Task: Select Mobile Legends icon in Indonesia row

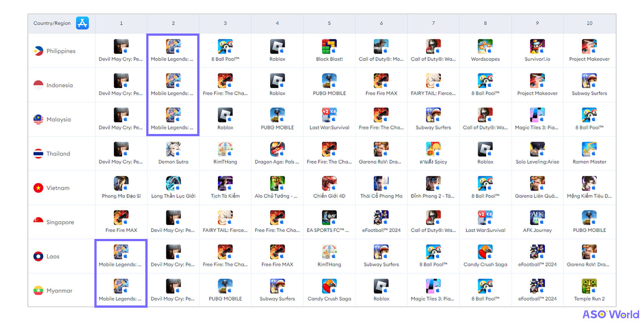Action: coord(173,81)
